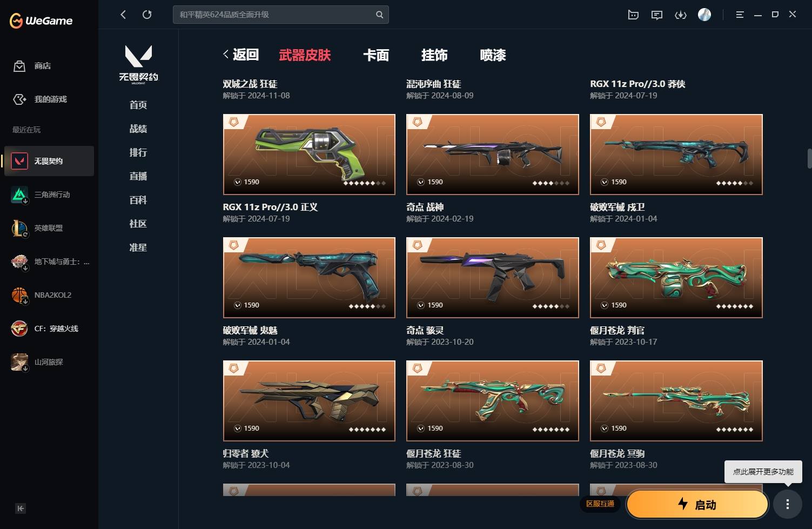Refresh the page with reload icon
The height and width of the screenshot is (529, 812).
click(x=147, y=15)
